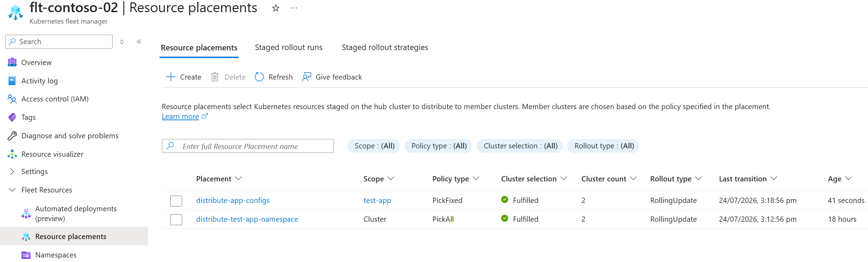The width and height of the screenshot is (868, 262).
Task: Click the Activity log icon
Action: 12,81
